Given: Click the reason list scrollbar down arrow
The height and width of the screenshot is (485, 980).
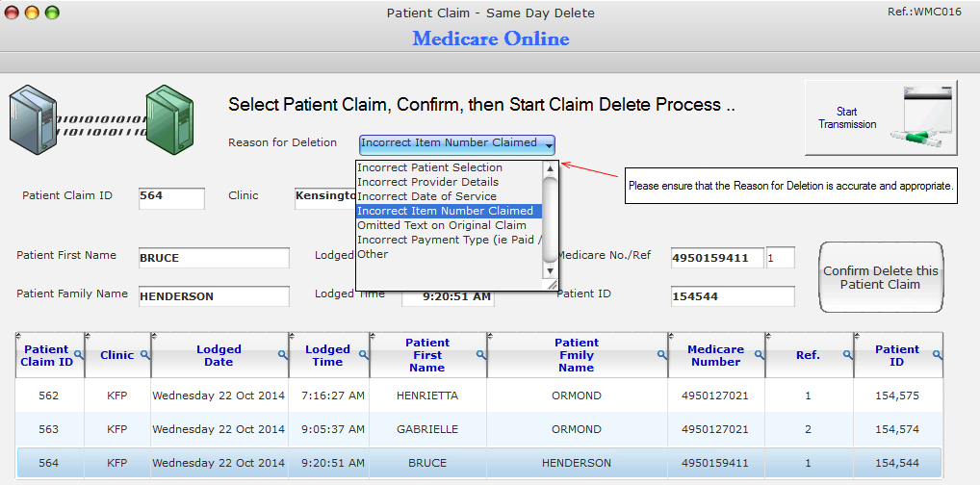Looking at the screenshot, I should [x=550, y=270].
